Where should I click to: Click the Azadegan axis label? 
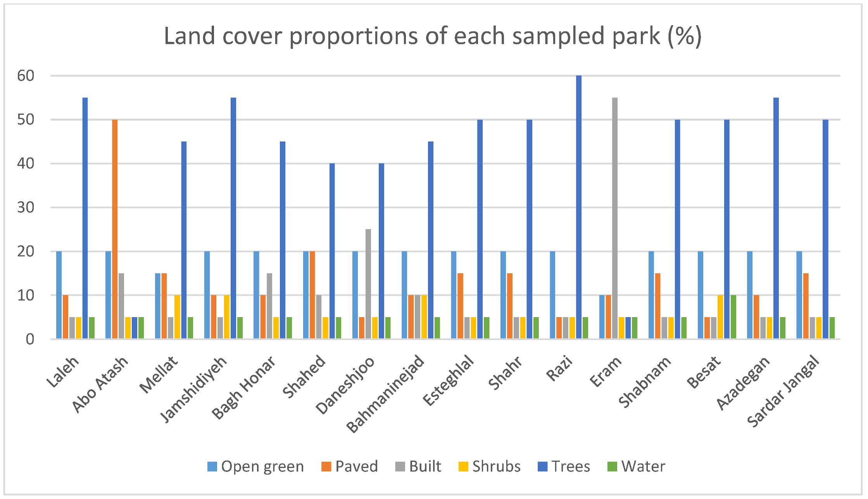click(x=744, y=383)
